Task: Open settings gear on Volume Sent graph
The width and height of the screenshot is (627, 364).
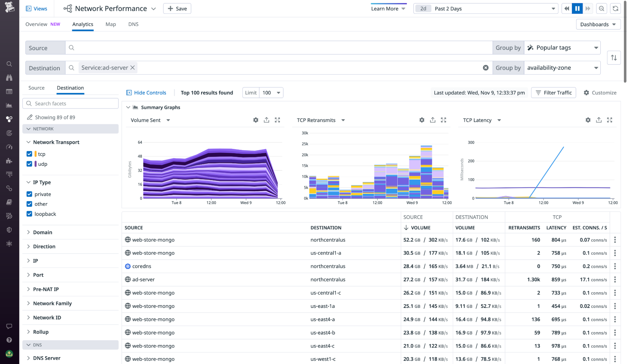Action: [x=256, y=120]
